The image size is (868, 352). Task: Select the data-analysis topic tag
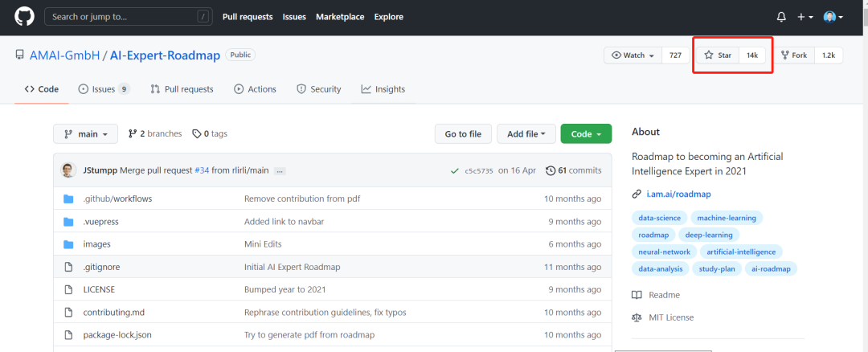click(661, 269)
